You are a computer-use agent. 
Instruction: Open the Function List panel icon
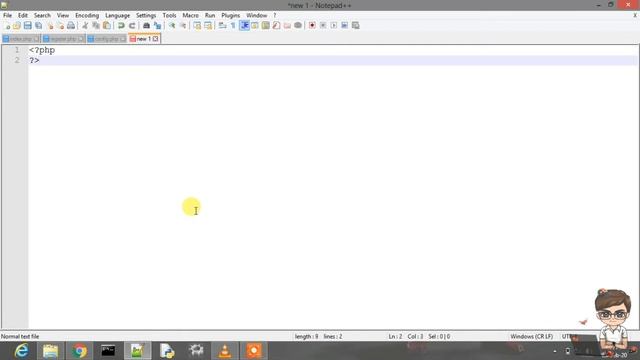276,25
